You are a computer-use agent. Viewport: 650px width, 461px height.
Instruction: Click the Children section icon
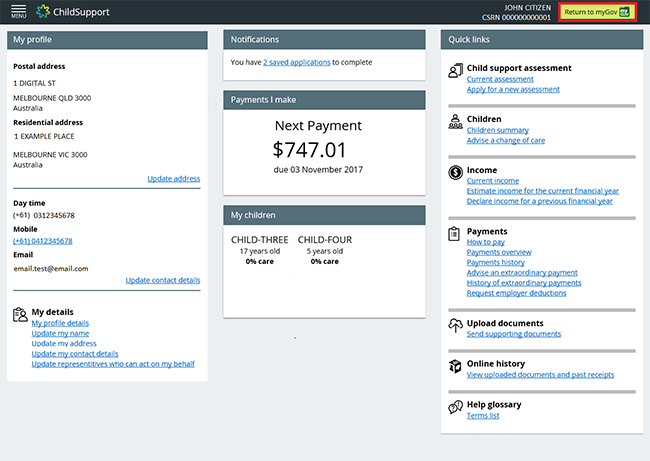coord(455,121)
